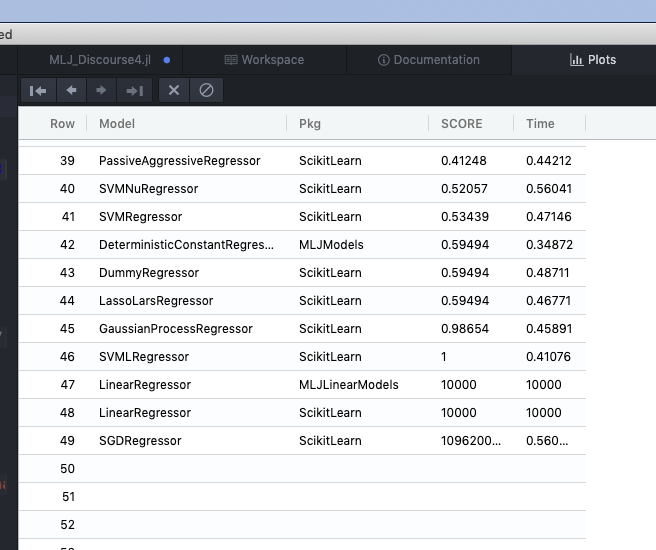This screenshot has height=550, width=656.
Task: Click truncated time 0.560... for SGDRegressor
Action: tap(547, 441)
